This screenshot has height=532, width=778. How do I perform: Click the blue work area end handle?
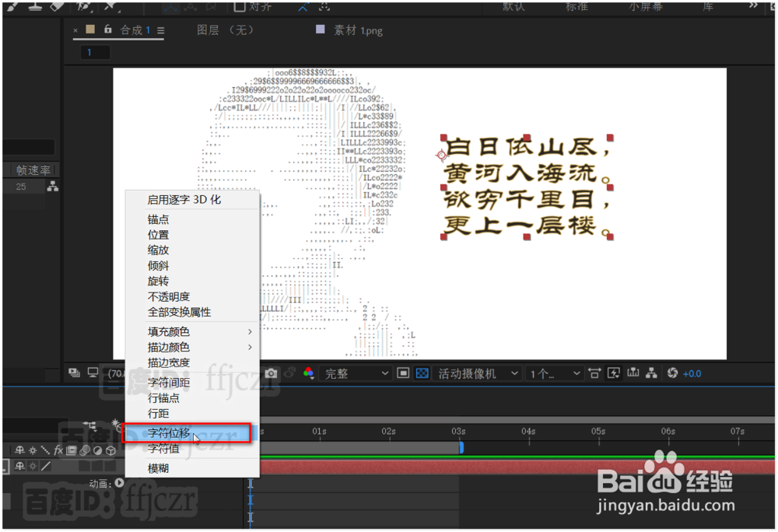[x=461, y=448]
